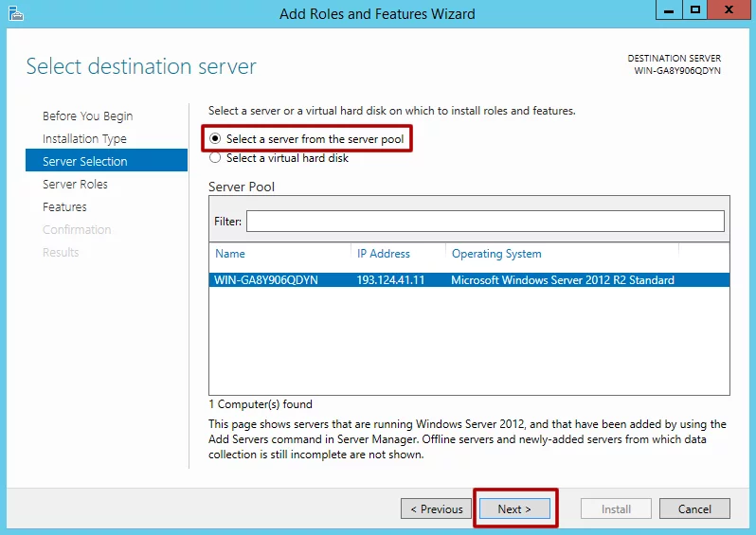Go to the Before You Begin step
Screen dimensions: 756x535
(x=87, y=116)
